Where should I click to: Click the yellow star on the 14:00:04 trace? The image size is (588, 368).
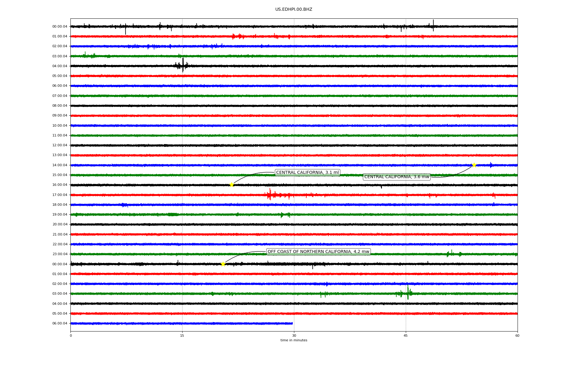click(474, 165)
